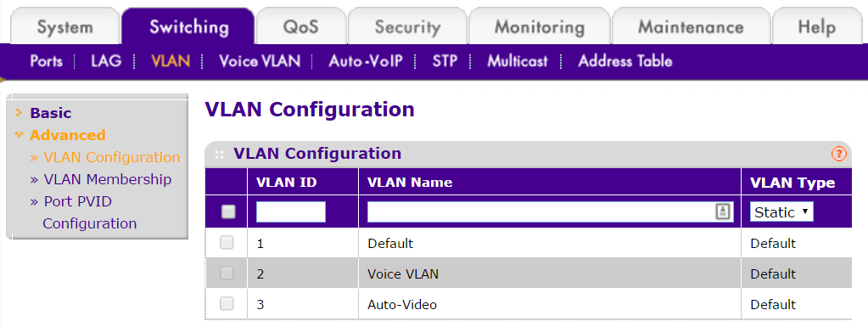The image size is (868, 327).
Task: Click the VLAN Name text field
Action: [551, 211]
